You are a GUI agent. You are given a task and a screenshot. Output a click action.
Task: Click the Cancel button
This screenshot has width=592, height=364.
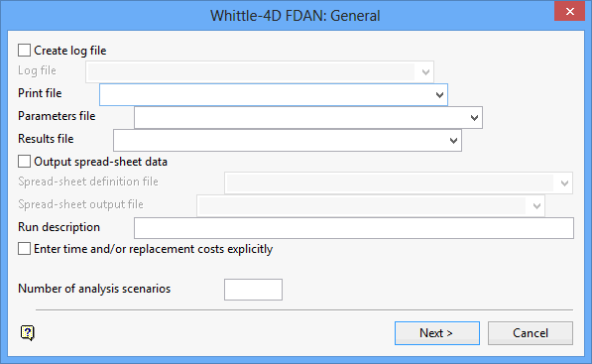pyautogui.click(x=531, y=333)
